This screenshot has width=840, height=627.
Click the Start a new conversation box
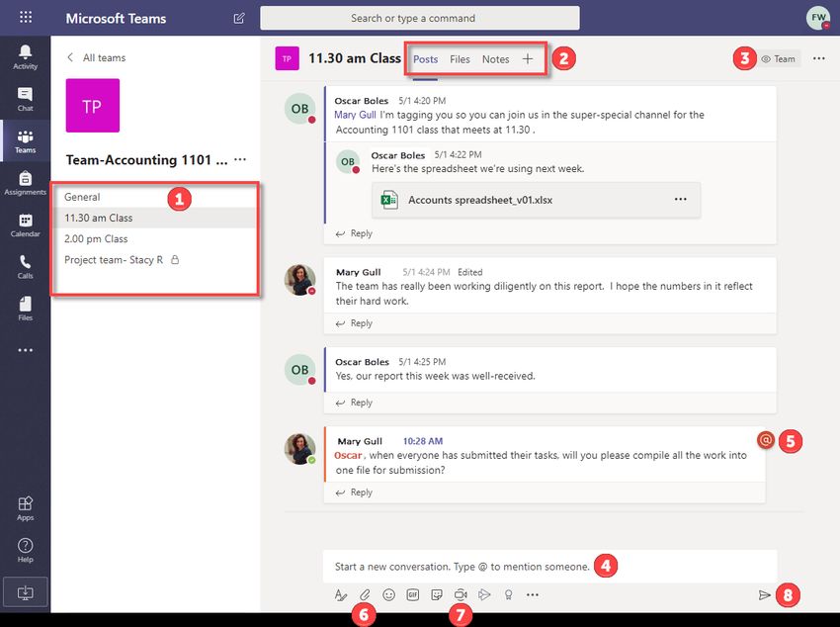549,567
